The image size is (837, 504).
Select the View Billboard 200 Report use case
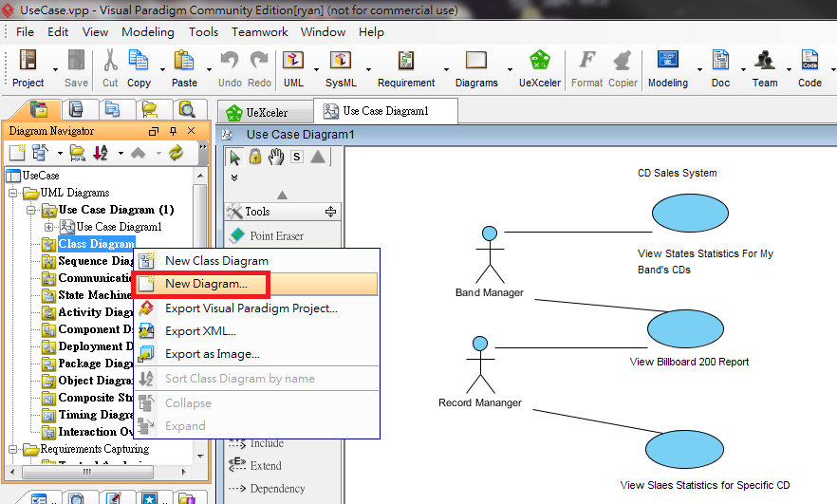[685, 328]
